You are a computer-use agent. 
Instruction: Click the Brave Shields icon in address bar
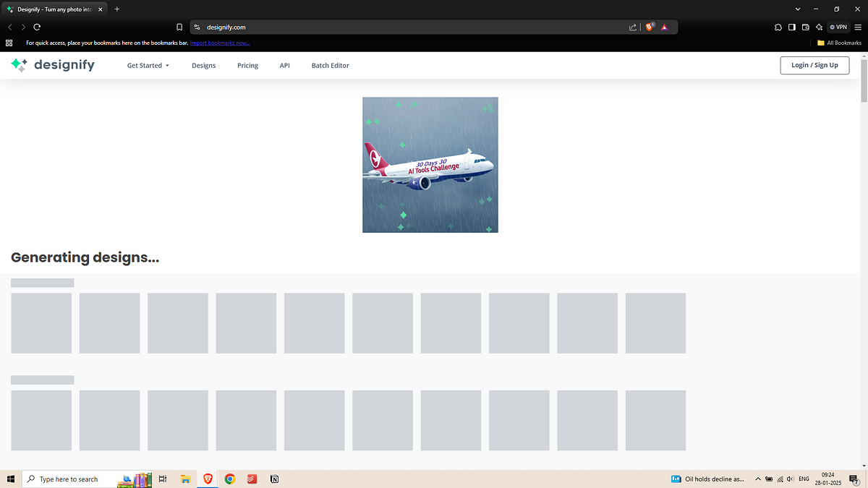pyautogui.click(x=650, y=27)
